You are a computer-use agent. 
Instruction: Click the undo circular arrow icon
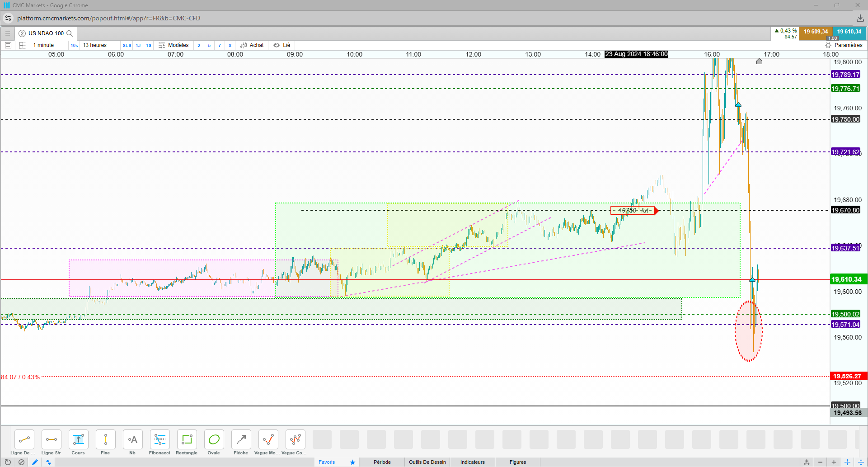click(8, 462)
